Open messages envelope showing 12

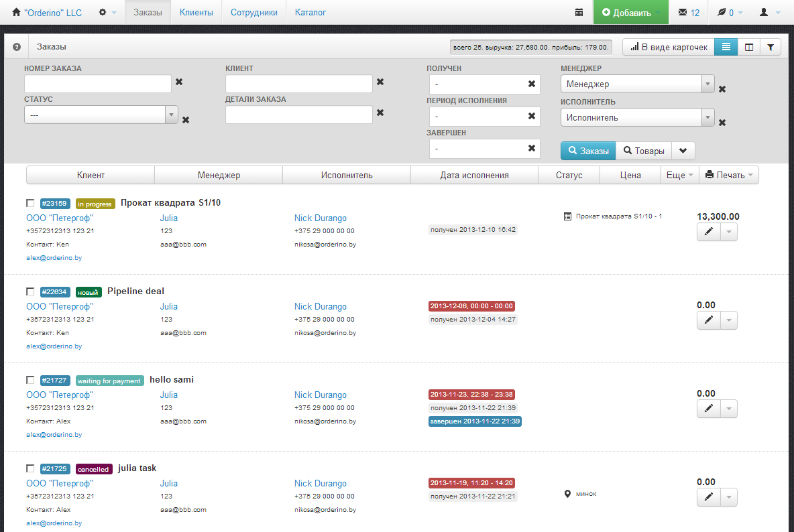pyautogui.click(x=689, y=13)
